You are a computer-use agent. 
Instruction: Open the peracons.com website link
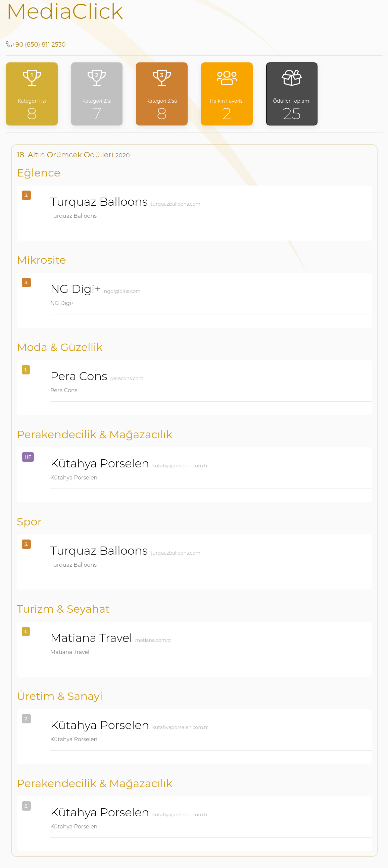coord(127,378)
